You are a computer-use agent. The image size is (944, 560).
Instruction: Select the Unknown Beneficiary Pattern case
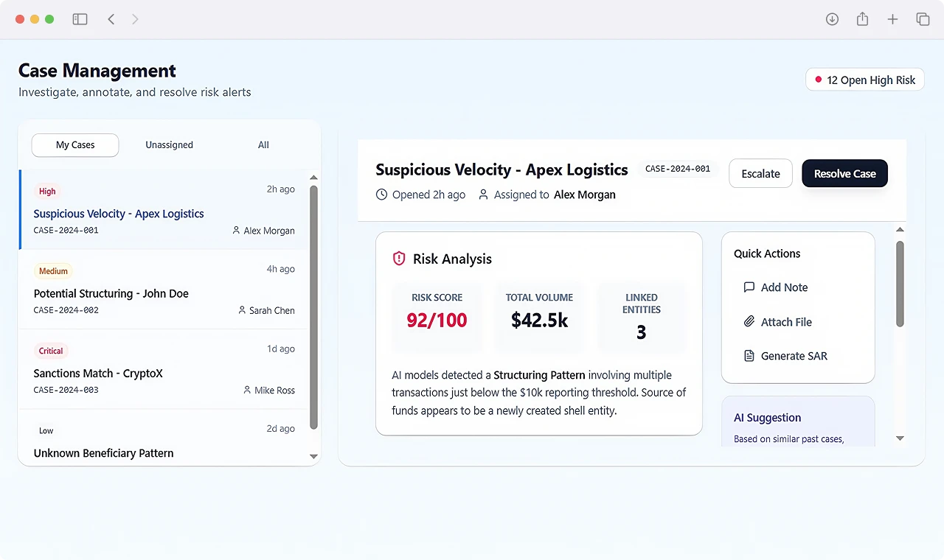click(164, 438)
